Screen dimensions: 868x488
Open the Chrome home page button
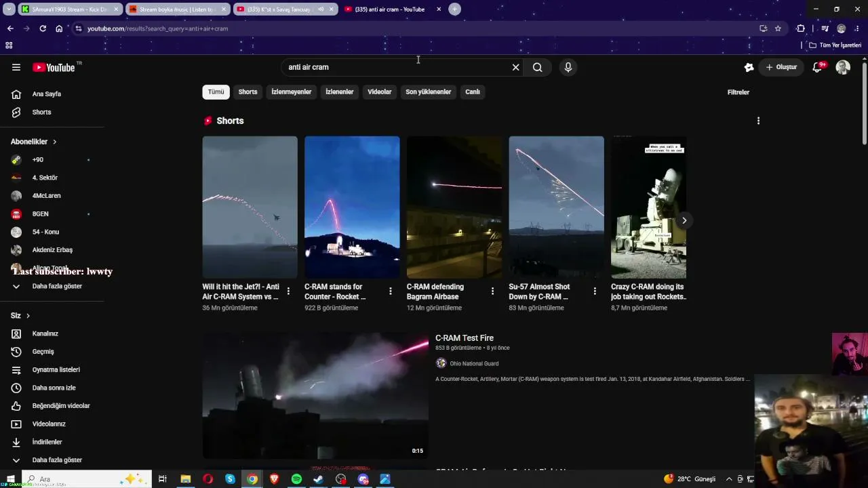pyautogui.click(x=59, y=28)
